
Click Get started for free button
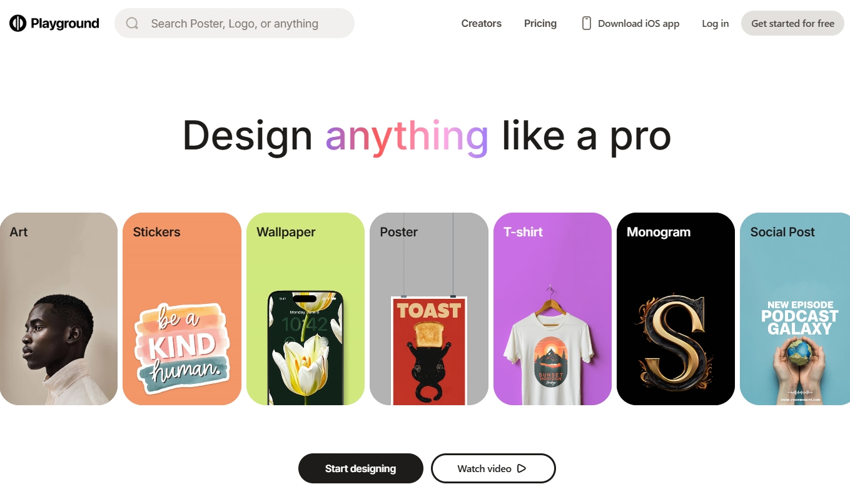coord(792,23)
